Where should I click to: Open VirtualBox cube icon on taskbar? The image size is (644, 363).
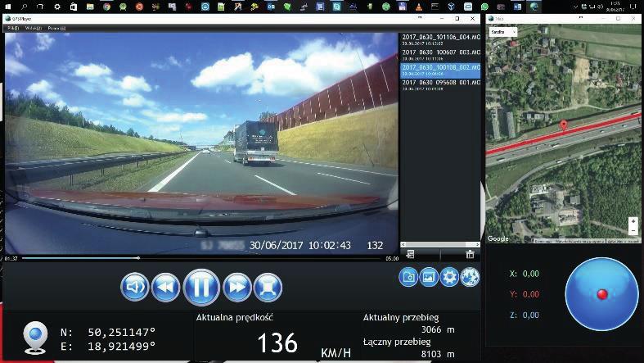point(452,7)
